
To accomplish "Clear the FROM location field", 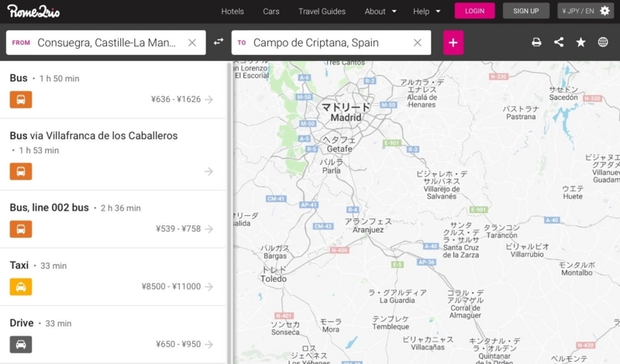I will pyautogui.click(x=192, y=43).
